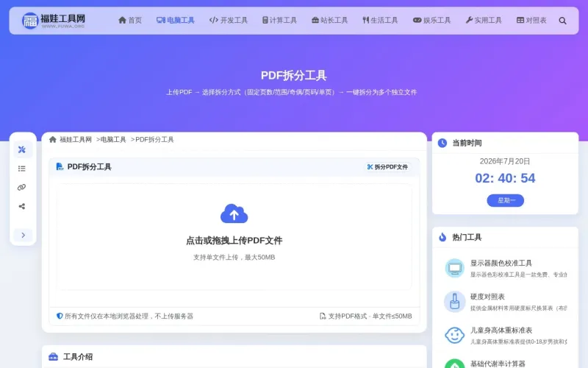Click the clock icon next to 当前时间
This screenshot has height=368, width=588.
coord(442,143)
